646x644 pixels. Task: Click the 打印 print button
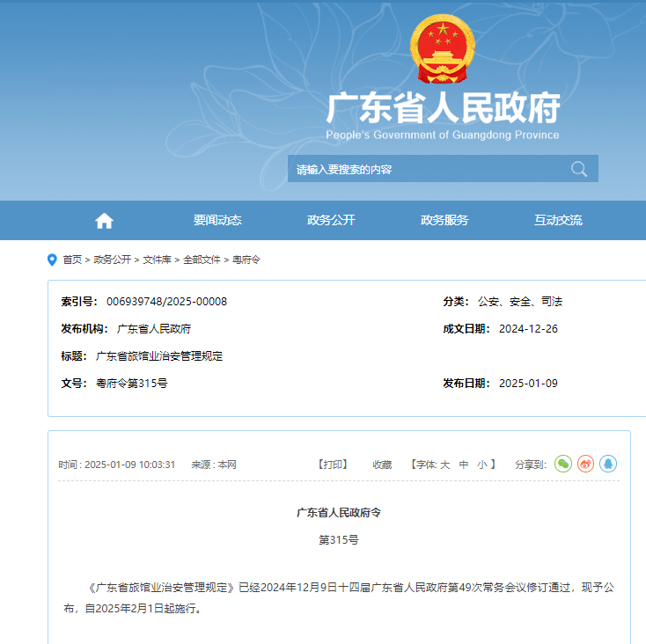333,465
